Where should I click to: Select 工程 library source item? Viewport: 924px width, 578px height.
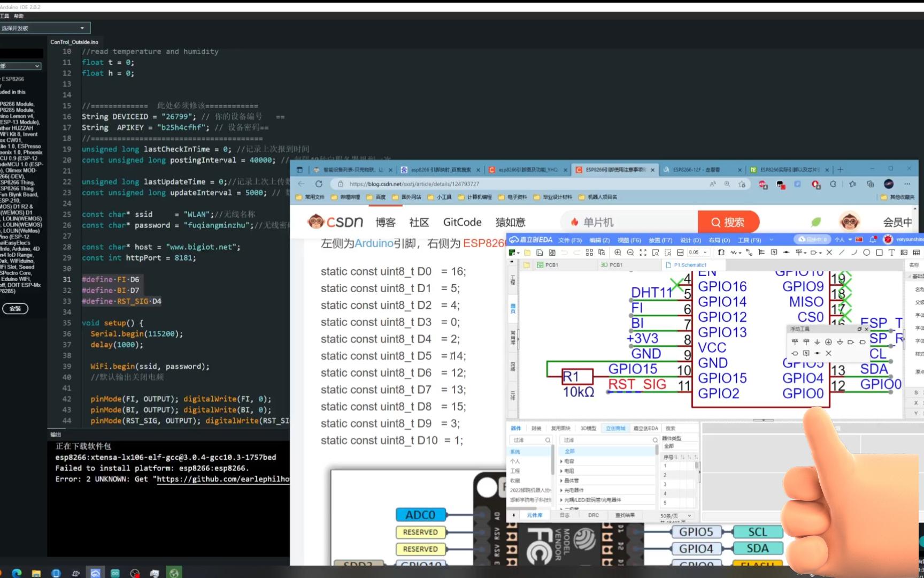point(515,471)
